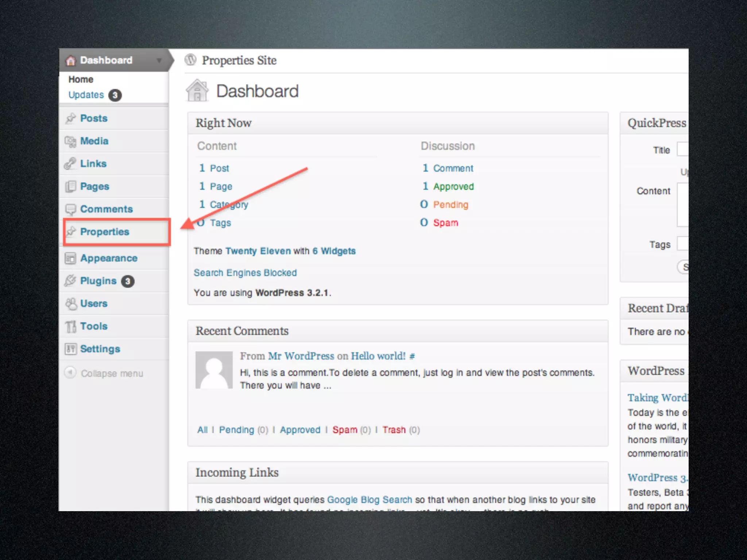Open the Properties menu item
The width and height of the screenshot is (747, 560).
pyautogui.click(x=105, y=232)
